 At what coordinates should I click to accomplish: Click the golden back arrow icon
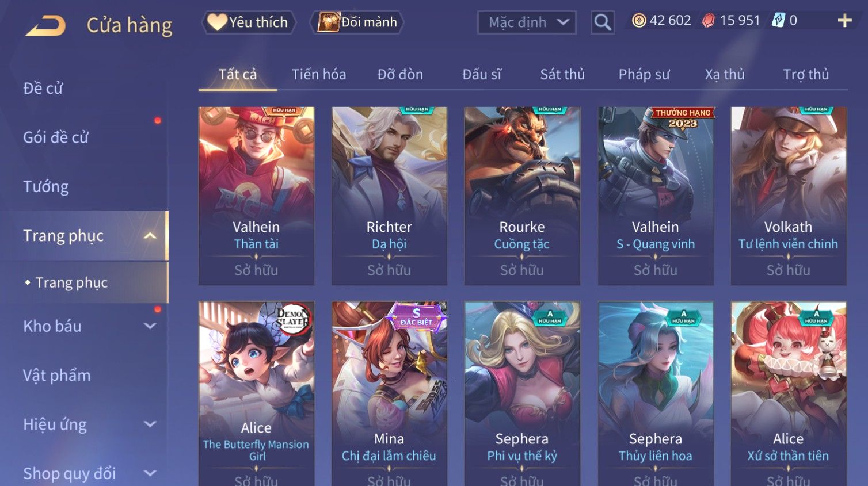(x=45, y=26)
